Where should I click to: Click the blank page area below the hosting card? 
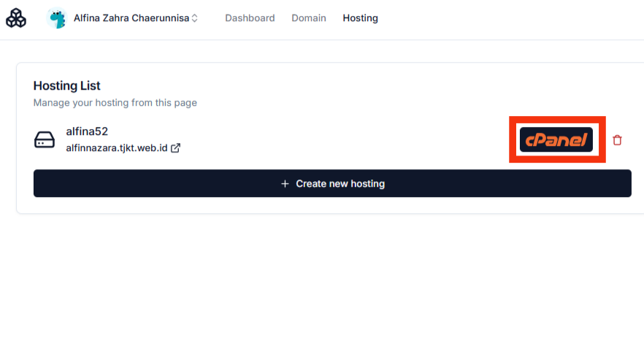coord(321,292)
